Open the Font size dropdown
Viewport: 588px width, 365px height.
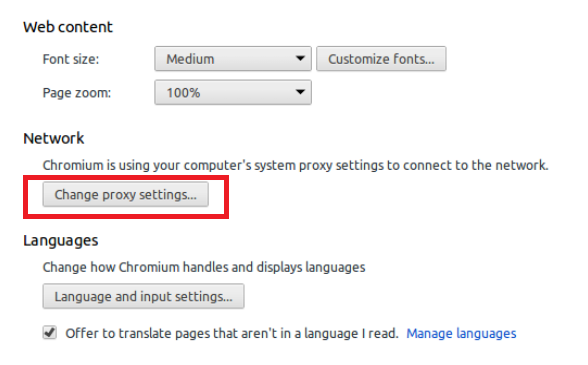[233, 59]
